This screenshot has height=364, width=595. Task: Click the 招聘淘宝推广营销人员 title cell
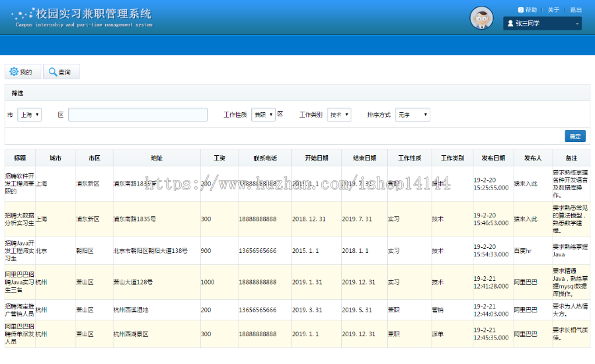20,310
